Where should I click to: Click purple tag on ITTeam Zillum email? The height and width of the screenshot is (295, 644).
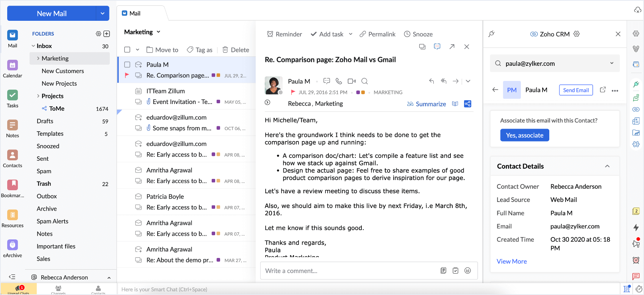218,102
